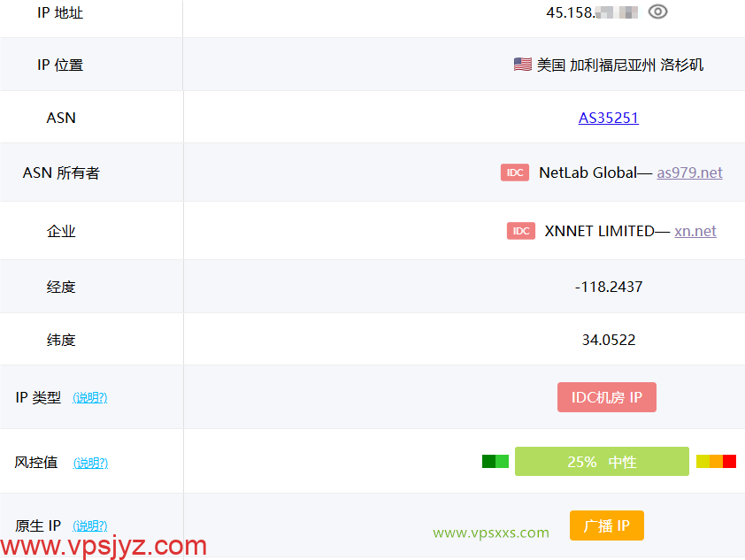Screen dimensions: 745x560
Task: Open the 原生 IP explanation link
Action: click(90, 525)
